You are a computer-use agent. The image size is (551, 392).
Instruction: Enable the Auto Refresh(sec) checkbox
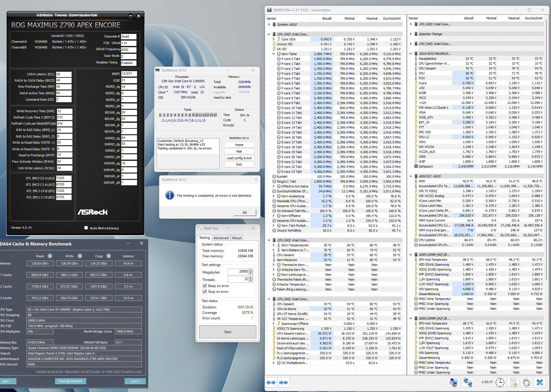tap(86, 228)
